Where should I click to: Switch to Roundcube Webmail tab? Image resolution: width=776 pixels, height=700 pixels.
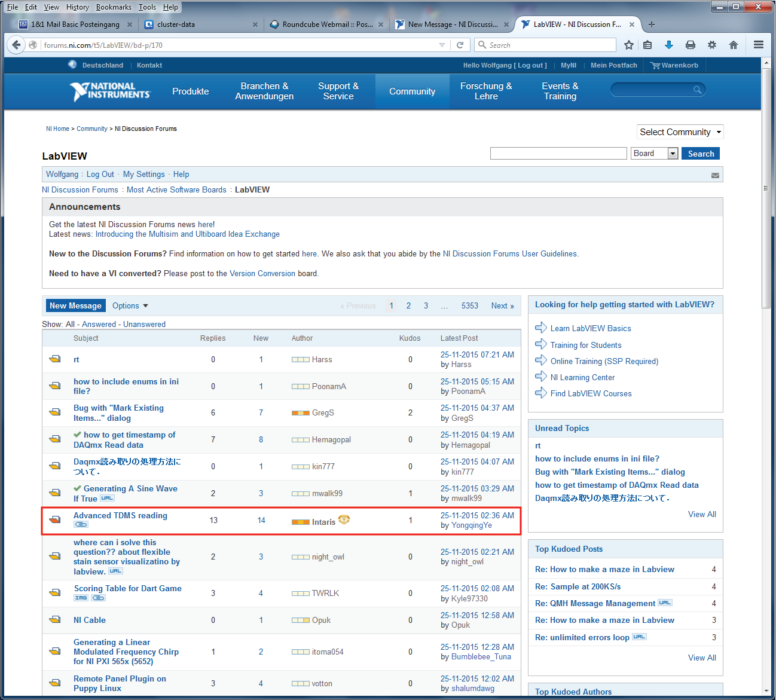tap(327, 25)
